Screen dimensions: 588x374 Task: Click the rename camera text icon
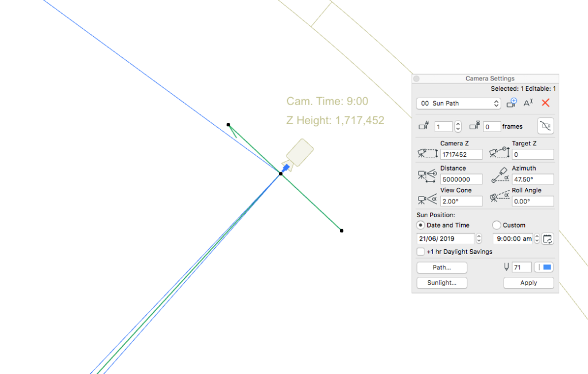click(x=528, y=103)
